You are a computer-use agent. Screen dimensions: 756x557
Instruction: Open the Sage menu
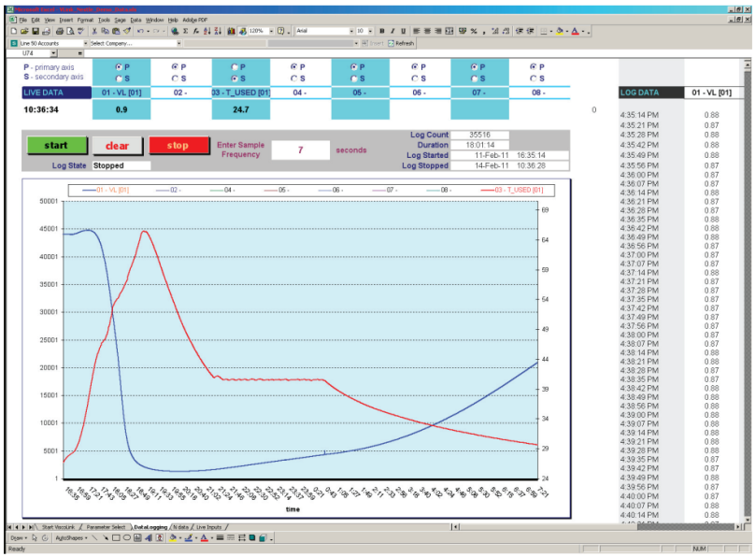coord(120,21)
